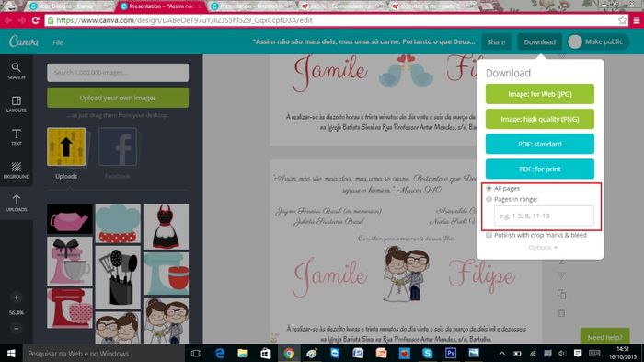
Task: Switch to the Jamile Comunidade browser tab
Action: (x=341, y=6)
